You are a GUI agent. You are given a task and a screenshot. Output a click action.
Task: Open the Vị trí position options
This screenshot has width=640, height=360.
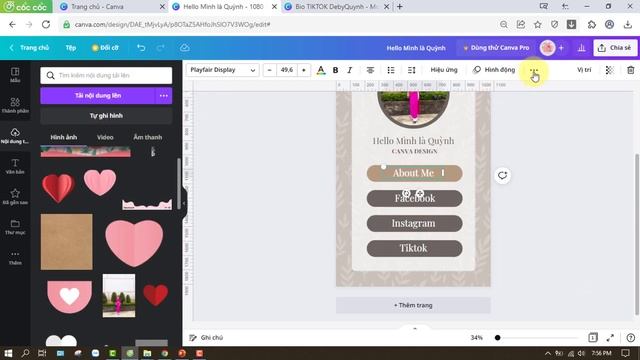coord(584,70)
